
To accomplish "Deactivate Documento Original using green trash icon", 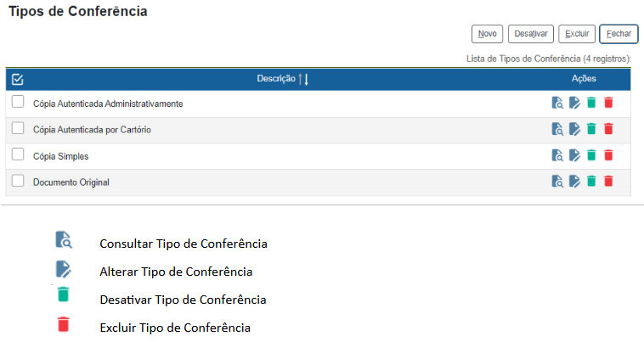I will coord(591,181).
